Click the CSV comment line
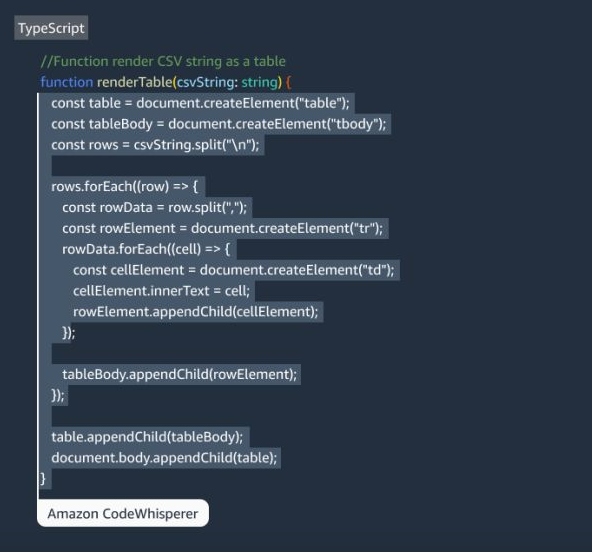The image size is (592, 552). click(x=163, y=61)
